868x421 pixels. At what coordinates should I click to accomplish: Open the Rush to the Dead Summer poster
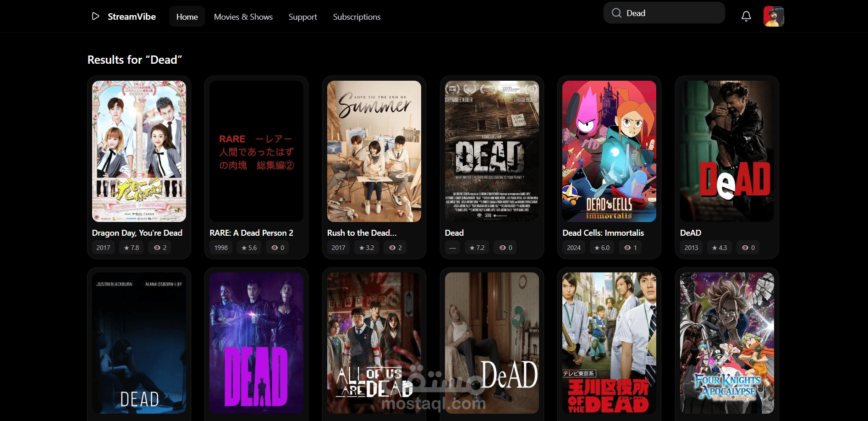(x=374, y=151)
